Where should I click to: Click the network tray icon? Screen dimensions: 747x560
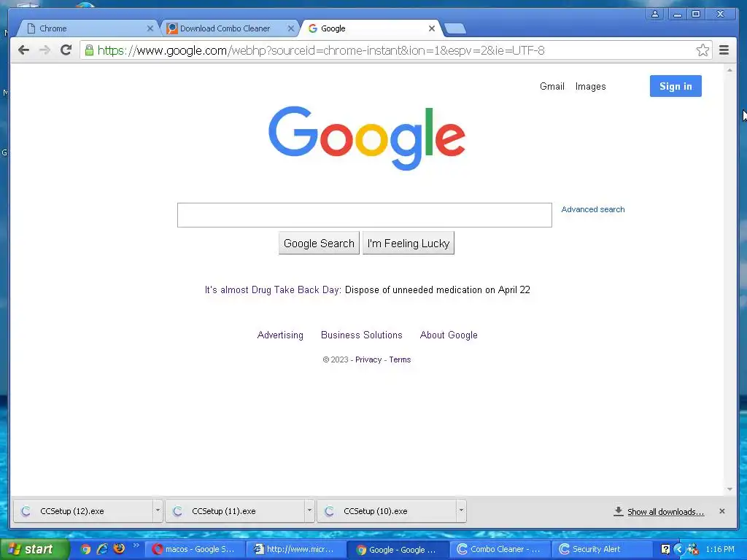[693, 549]
